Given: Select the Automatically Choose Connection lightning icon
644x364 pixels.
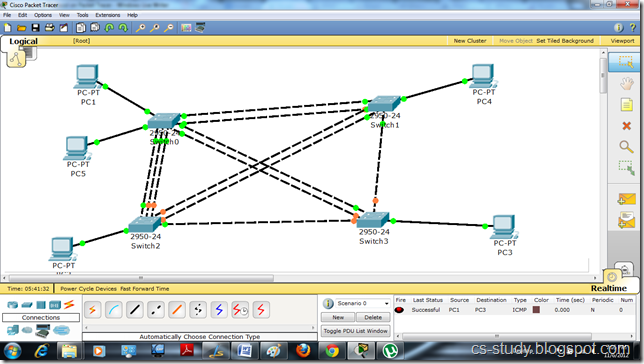Looking at the screenshot, I should (93, 310).
